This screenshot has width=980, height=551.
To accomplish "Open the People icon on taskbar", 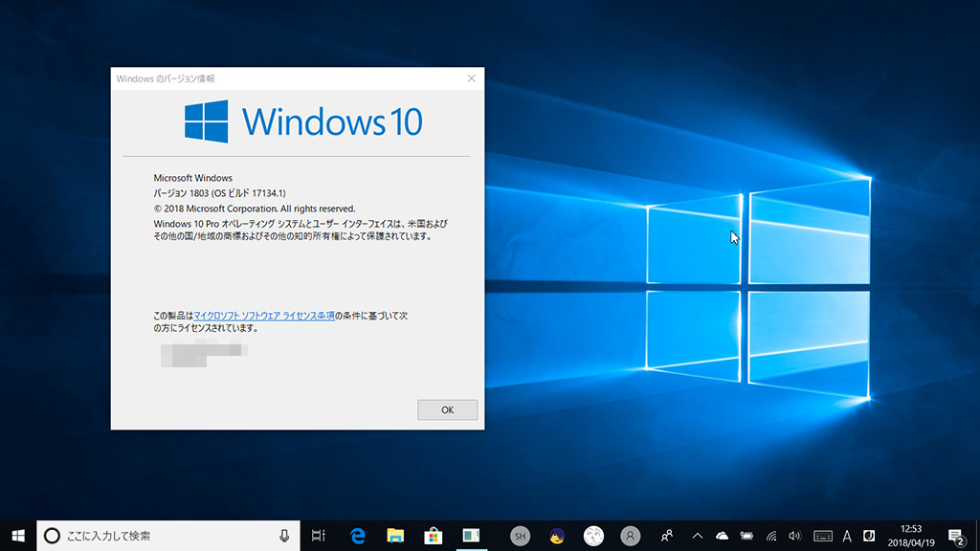I will [x=667, y=536].
